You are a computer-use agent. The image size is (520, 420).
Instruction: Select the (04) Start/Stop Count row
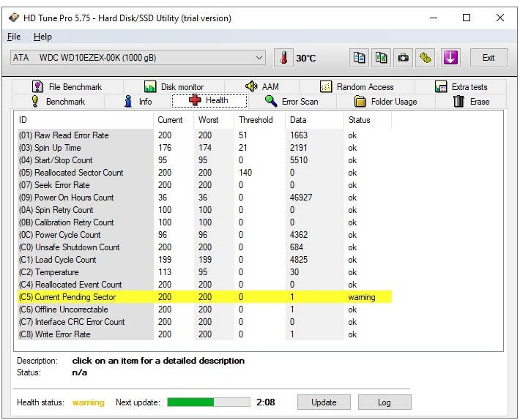(x=204, y=160)
